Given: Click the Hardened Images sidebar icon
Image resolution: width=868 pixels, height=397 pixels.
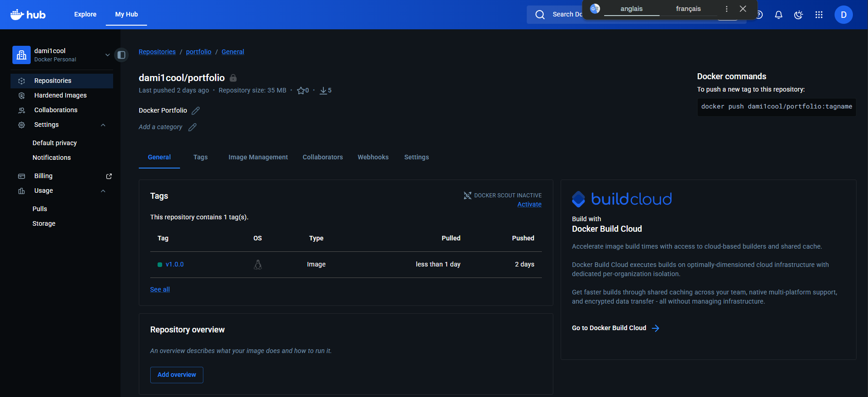Looking at the screenshot, I should (x=22, y=96).
